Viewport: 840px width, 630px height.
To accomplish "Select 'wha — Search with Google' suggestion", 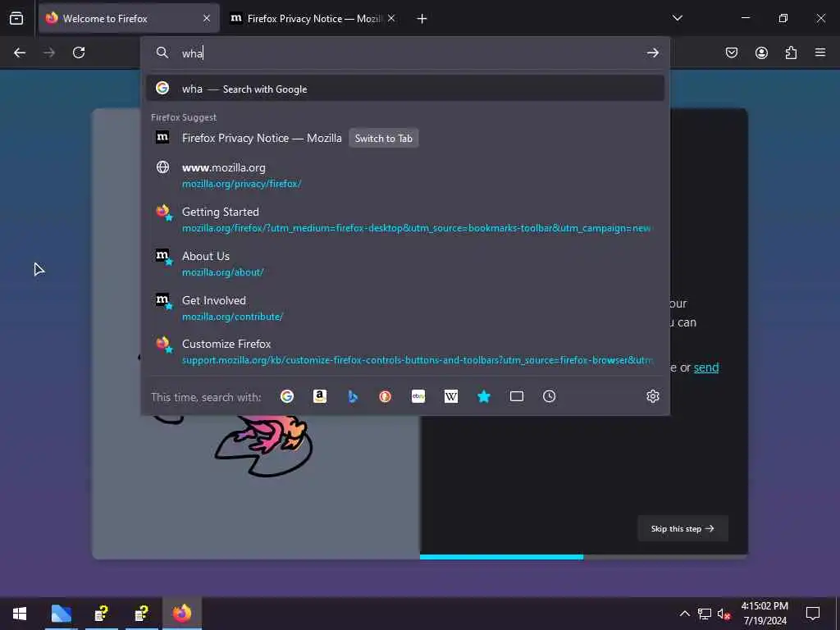I will tap(405, 89).
